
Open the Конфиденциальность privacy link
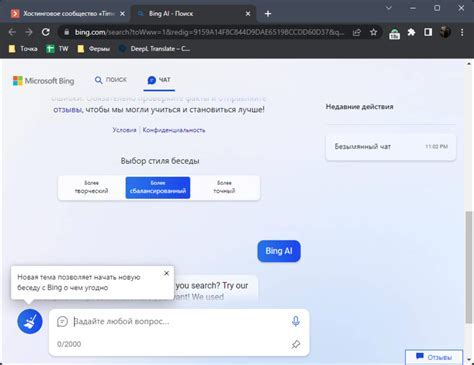tap(174, 130)
